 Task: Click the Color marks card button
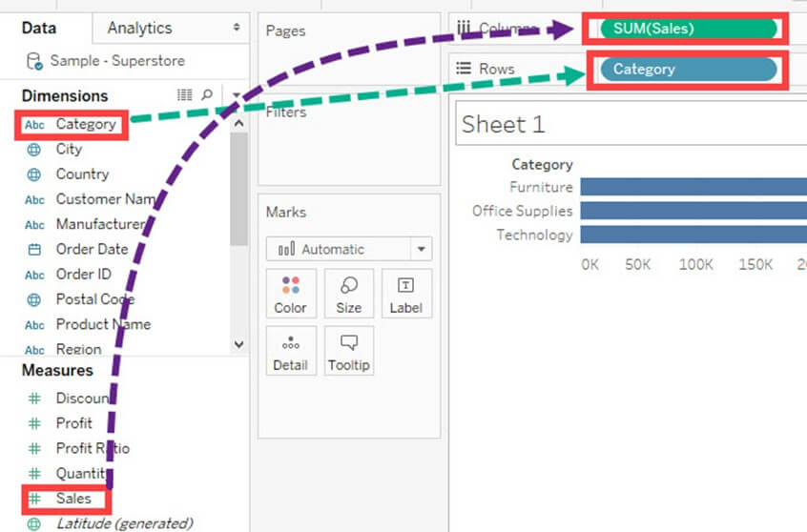tap(290, 294)
